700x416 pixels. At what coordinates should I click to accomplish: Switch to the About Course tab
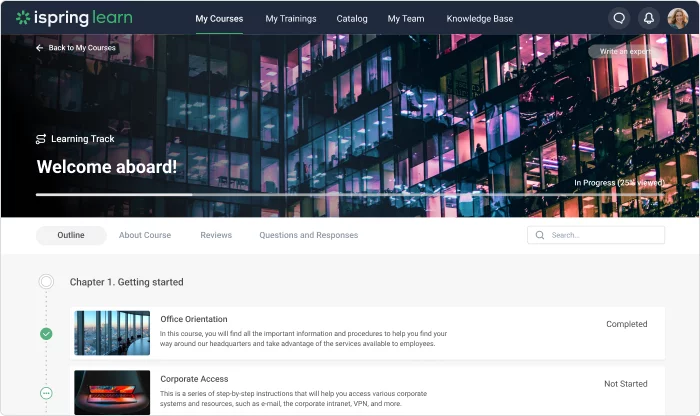145,235
